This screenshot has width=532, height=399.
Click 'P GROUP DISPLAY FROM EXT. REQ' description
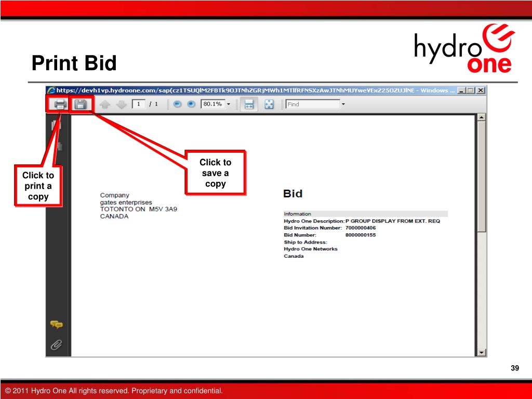[393, 221]
